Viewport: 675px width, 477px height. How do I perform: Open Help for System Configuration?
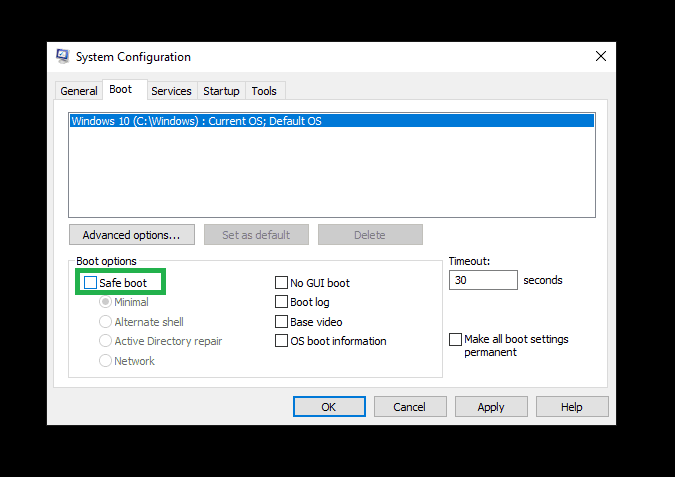coord(572,406)
